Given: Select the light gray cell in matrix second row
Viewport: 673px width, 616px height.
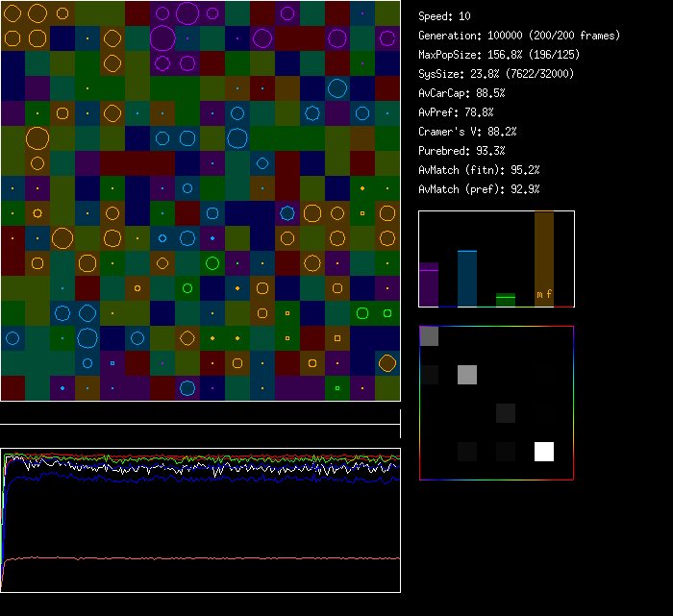Looking at the screenshot, I should (467, 375).
